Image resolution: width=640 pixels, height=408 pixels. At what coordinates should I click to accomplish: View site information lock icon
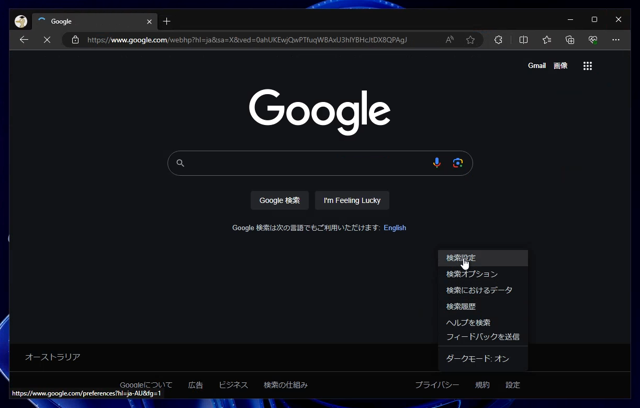[x=75, y=40]
